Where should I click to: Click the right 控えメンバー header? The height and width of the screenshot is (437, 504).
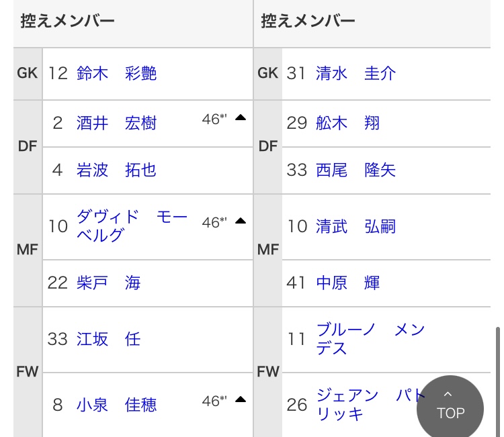pos(308,21)
